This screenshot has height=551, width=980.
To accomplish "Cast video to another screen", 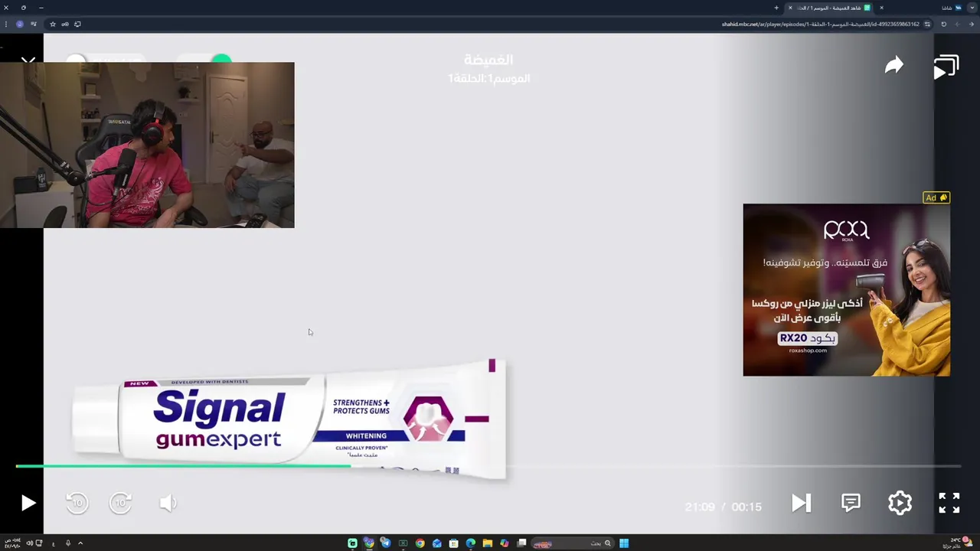I will (x=946, y=67).
